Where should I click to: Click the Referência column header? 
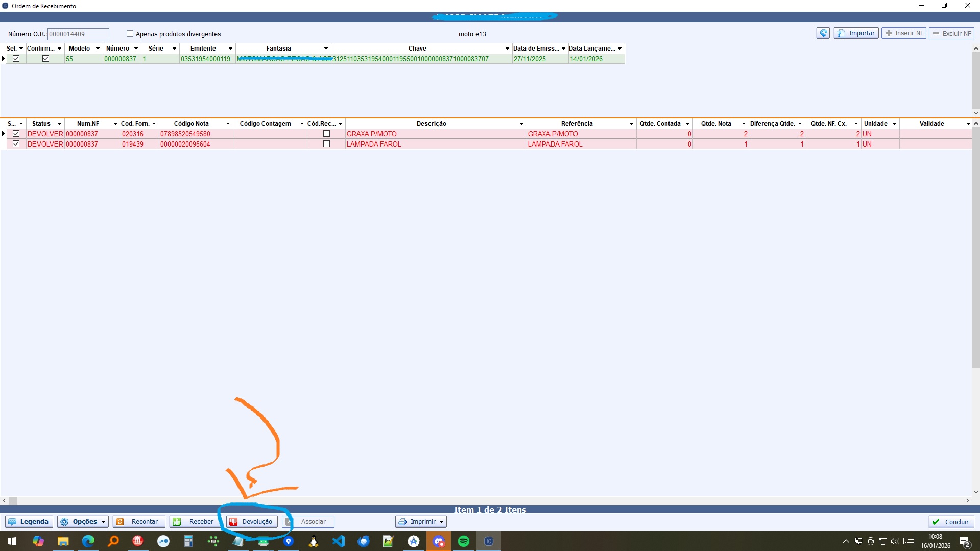point(576,124)
